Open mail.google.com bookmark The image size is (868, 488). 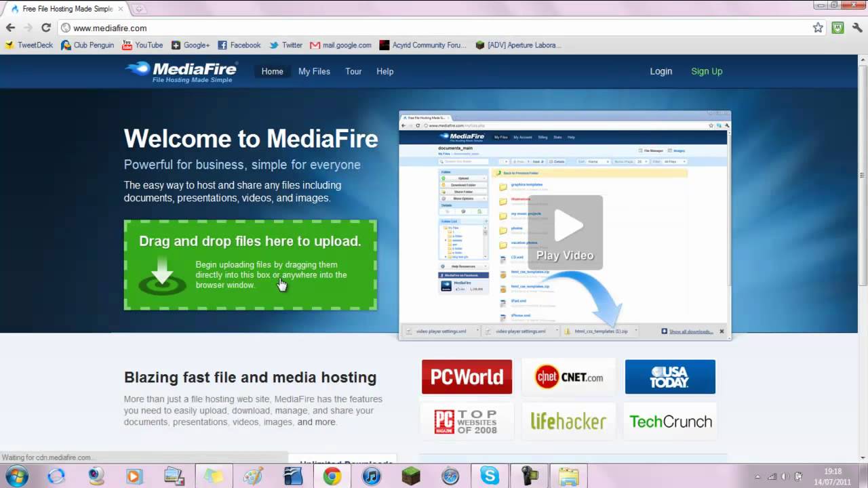coord(341,45)
